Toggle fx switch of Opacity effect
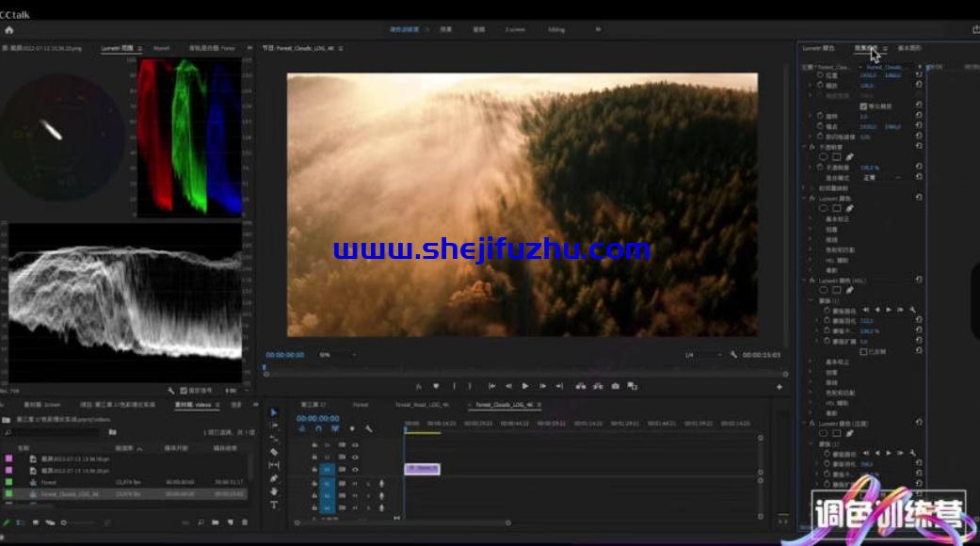This screenshot has height=546, width=980. tap(812, 147)
